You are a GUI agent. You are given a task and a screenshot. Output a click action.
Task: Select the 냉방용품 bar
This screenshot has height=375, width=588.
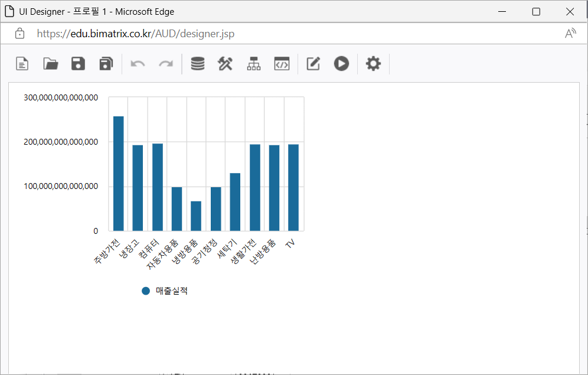196,216
